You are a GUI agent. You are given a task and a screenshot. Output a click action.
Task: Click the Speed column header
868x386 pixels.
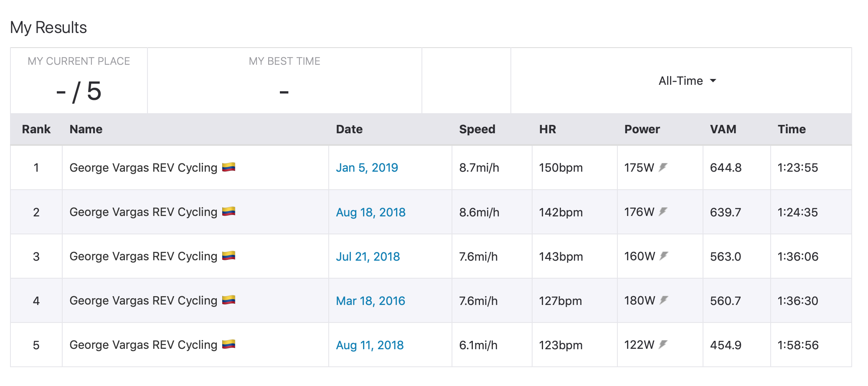[477, 129]
